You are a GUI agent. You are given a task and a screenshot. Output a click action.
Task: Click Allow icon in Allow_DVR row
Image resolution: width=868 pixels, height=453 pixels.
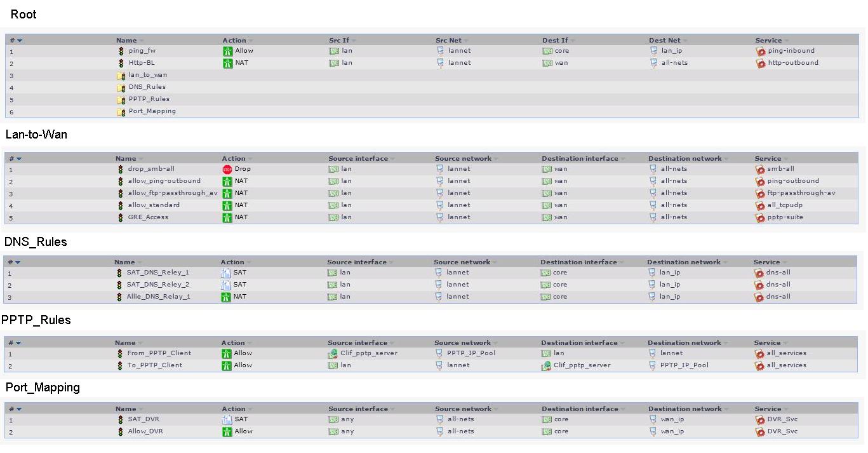(227, 431)
